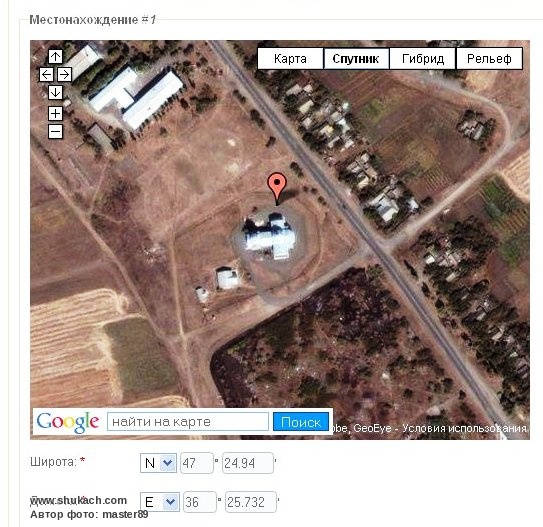Screen dimensions: 543x527
Task: Click longitude minutes field showing 25.732
Action: pyautogui.click(x=251, y=502)
